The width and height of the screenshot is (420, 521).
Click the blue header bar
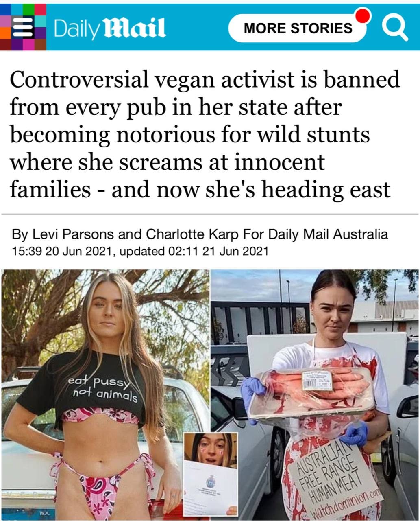(210, 27)
